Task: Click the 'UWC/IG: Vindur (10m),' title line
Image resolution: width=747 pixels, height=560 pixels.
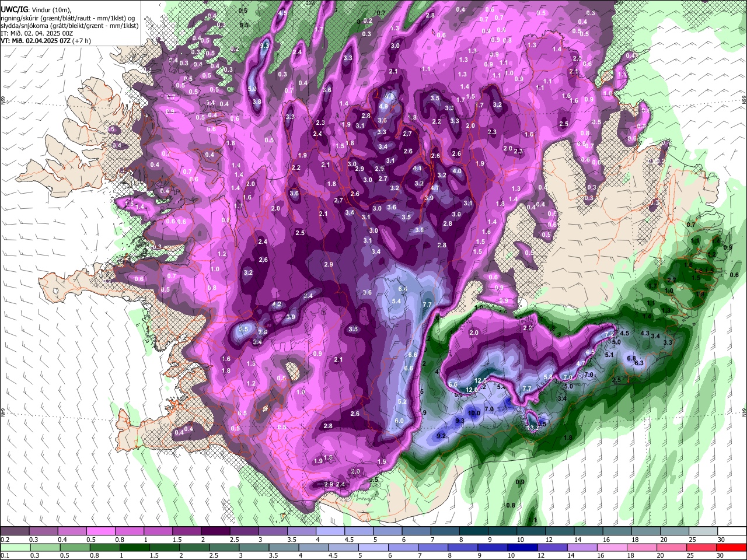Action: [x=36, y=10]
